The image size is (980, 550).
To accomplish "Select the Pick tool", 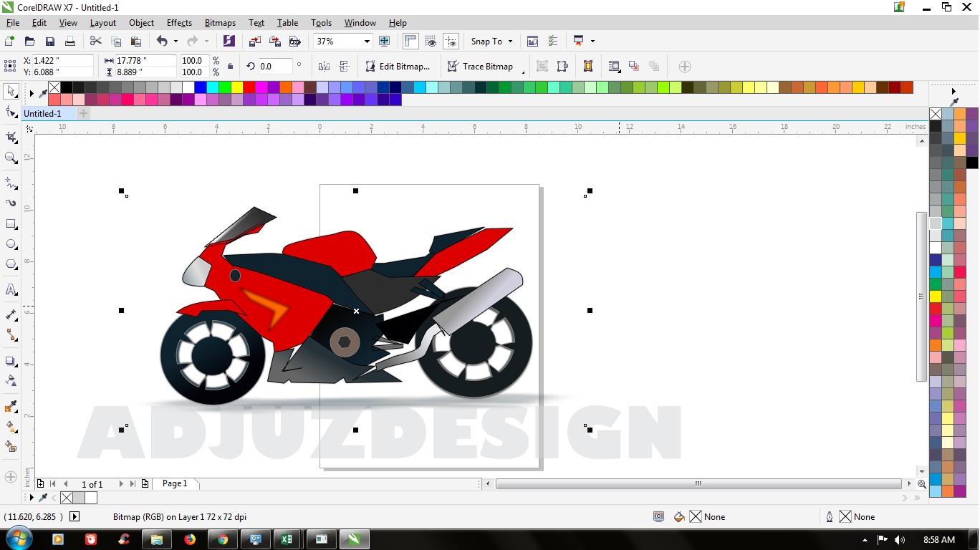I will [11, 92].
